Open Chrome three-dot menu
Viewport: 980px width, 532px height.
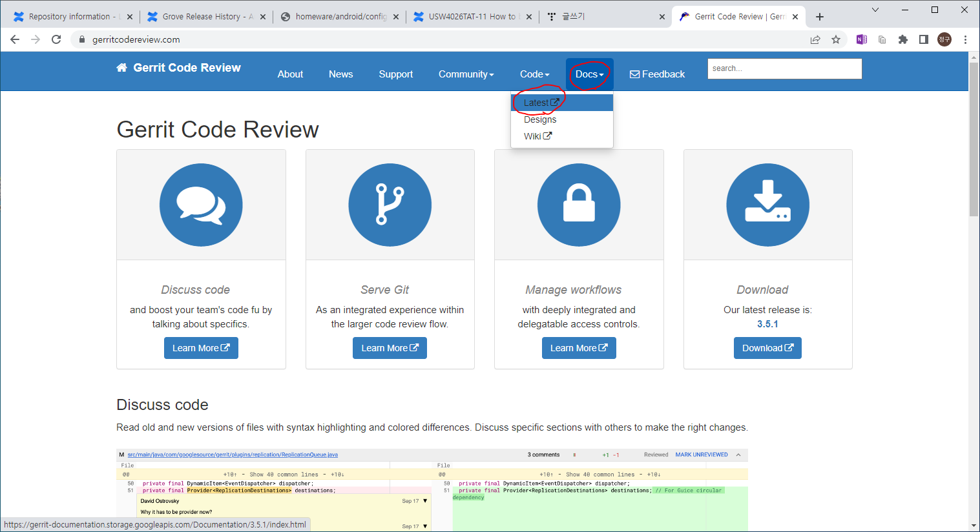(x=965, y=39)
